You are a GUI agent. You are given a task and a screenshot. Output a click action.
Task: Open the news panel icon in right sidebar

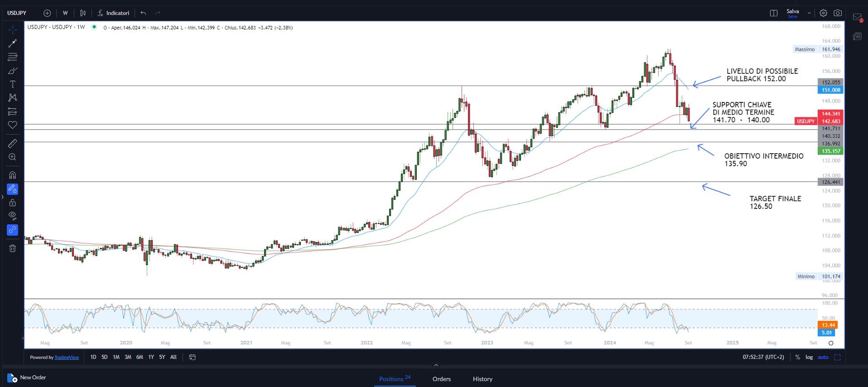click(857, 36)
